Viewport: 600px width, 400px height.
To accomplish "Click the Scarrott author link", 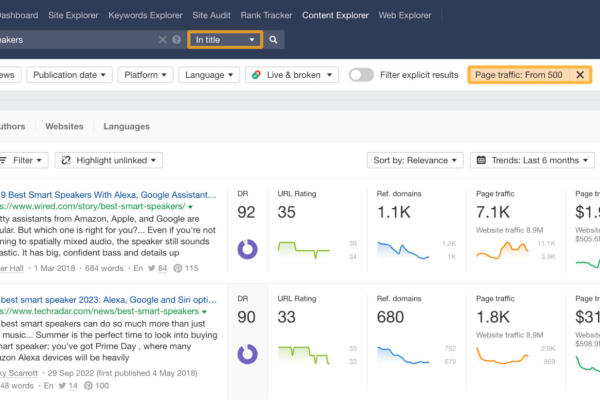I will point(19,373).
